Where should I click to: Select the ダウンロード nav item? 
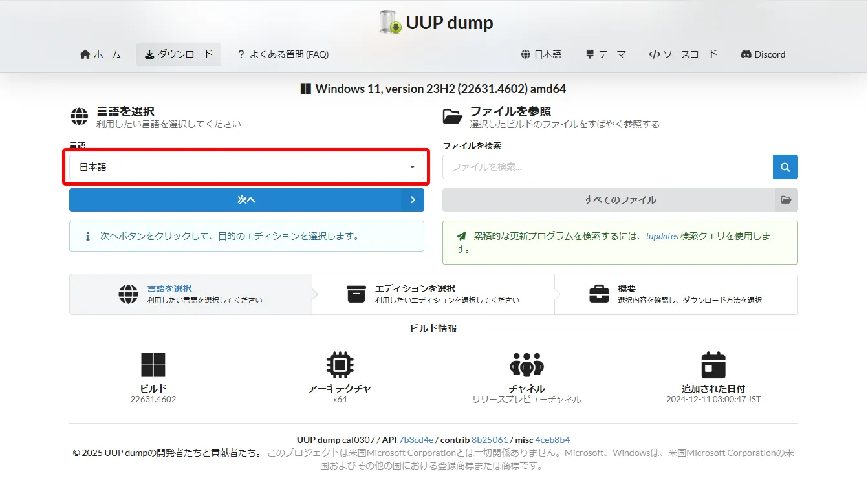coord(179,54)
